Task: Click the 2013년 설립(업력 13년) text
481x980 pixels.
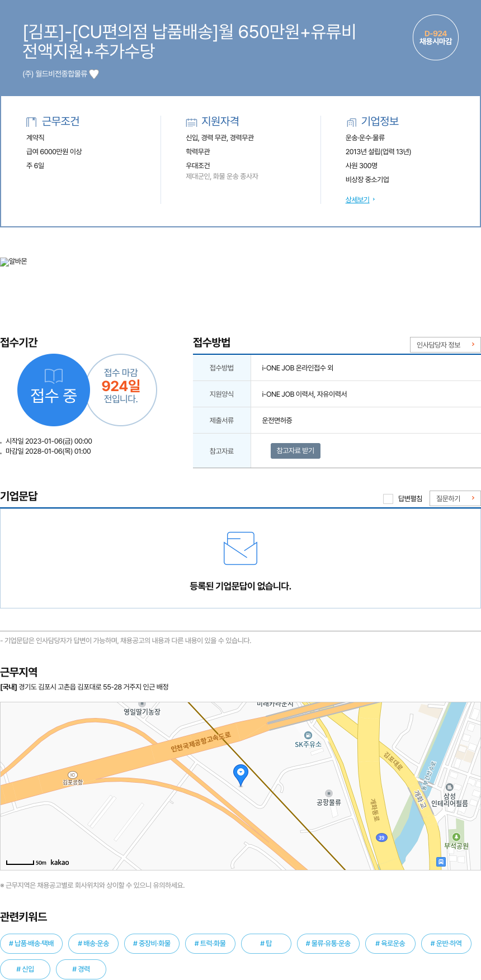Action: tap(379, 151)
